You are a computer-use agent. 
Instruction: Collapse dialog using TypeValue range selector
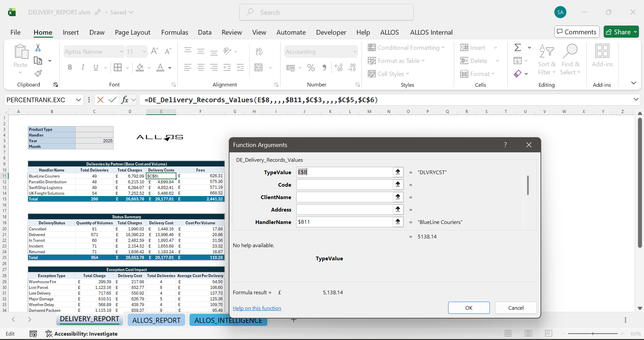pyautogui.click(x=398, y=172)
